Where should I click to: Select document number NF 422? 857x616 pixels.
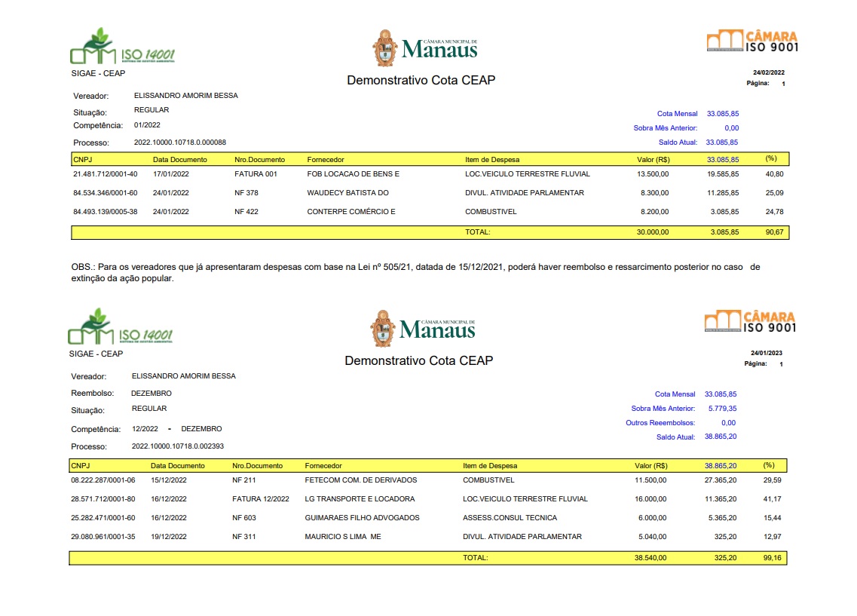pyautogui.click(x=246, y=212)
